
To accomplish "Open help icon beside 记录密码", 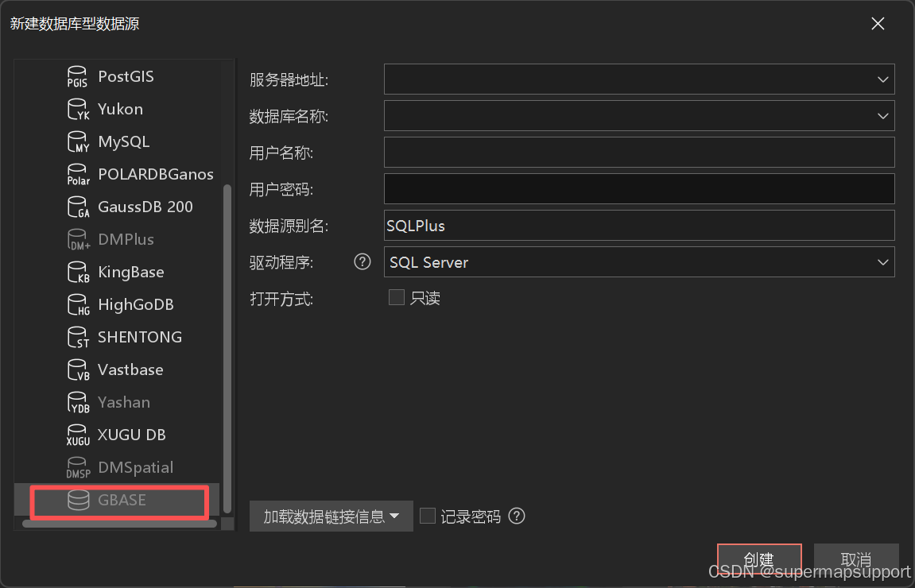I will [x=517, y=516].
